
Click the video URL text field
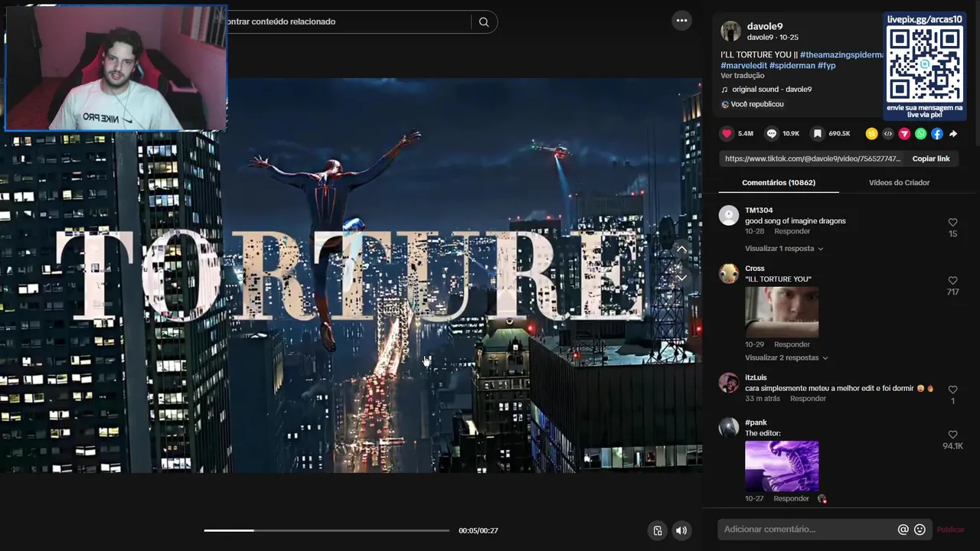click(813, 158)
